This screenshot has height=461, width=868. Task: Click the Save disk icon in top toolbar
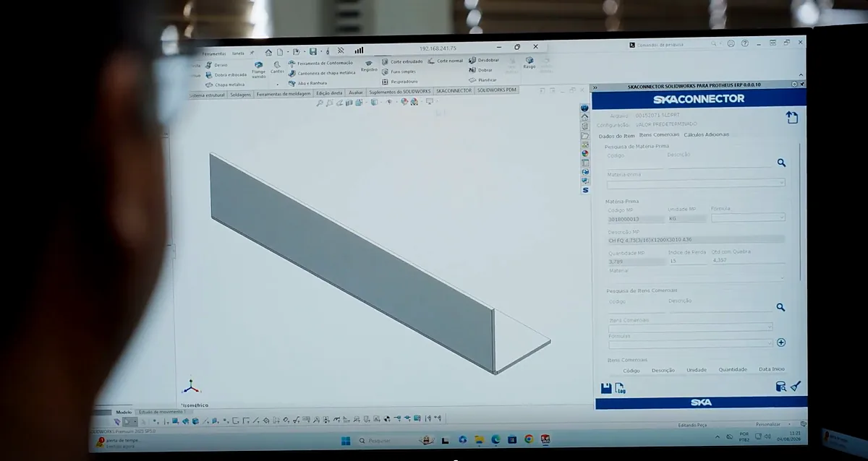(x=312, y=51)
